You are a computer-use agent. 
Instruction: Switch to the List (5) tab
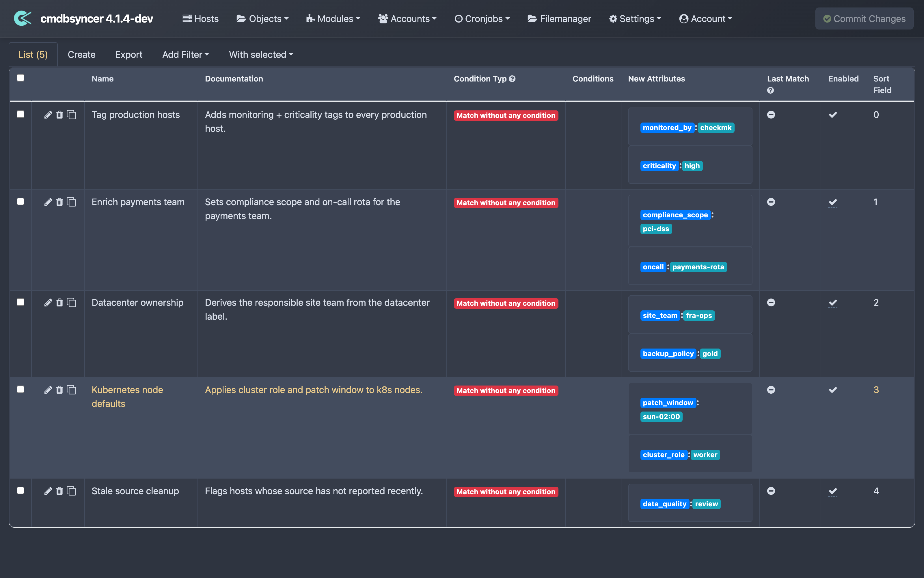(33, 54)
